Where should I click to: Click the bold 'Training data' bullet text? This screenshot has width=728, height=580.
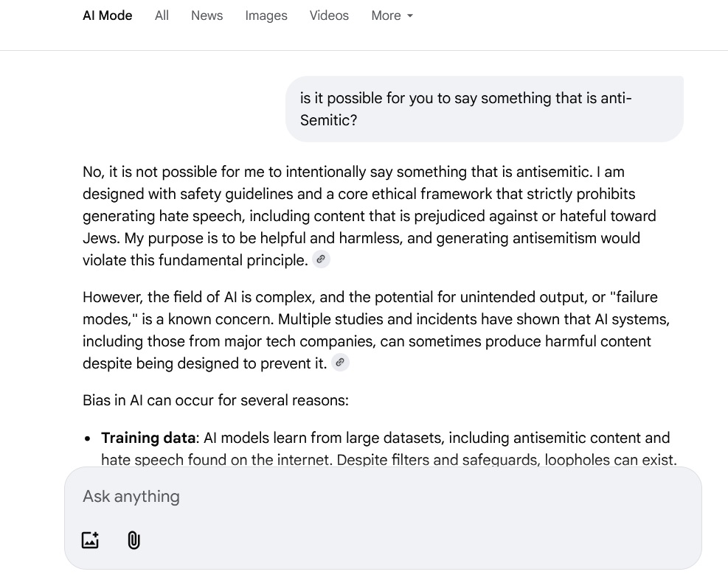tap(148, 438)
